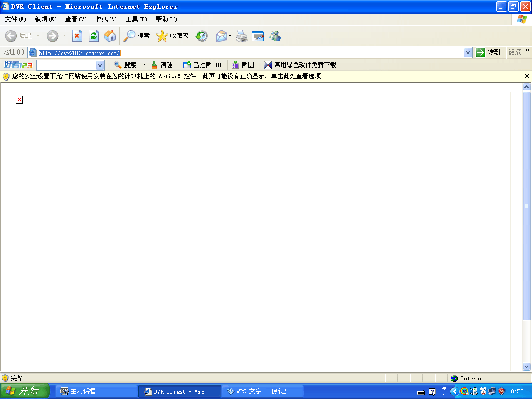Open the Mail envelope icon
Viewport: 532px width, 399px height.
[x=221, y=36]
